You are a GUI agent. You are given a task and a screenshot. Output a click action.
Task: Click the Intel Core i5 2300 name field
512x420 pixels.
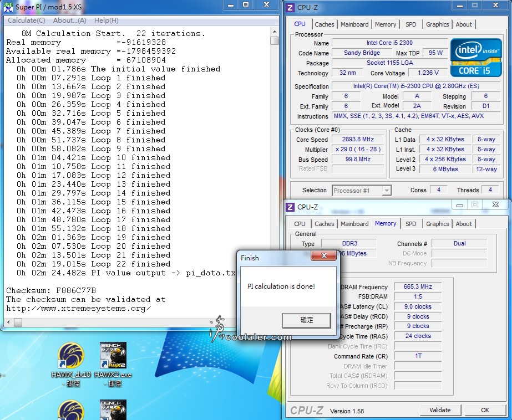tap(389, 43)
